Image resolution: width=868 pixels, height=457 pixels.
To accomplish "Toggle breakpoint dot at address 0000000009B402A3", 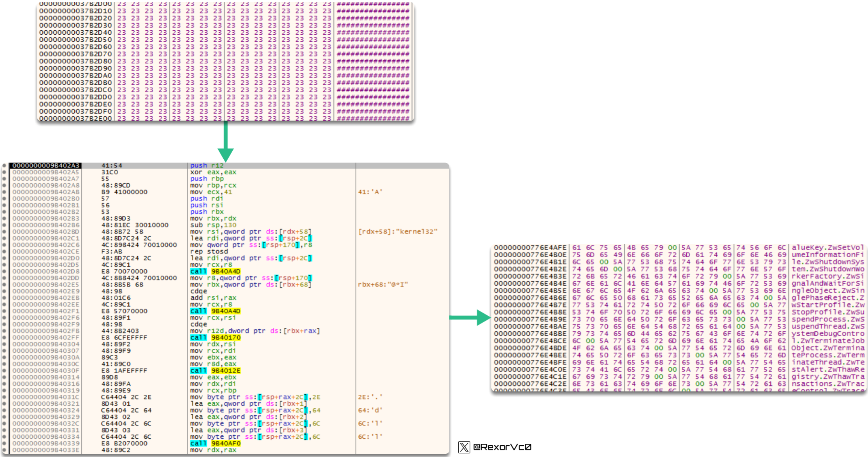I will pos(4,166).
